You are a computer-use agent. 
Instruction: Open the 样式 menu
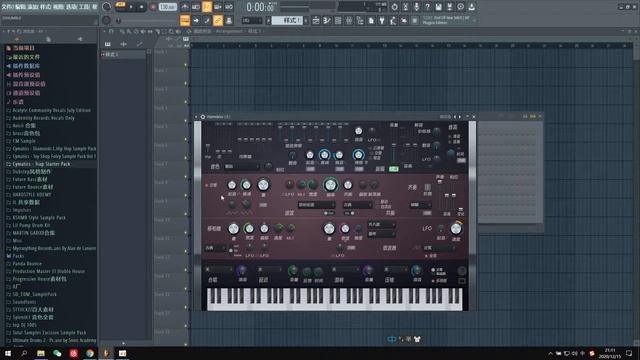46,7
